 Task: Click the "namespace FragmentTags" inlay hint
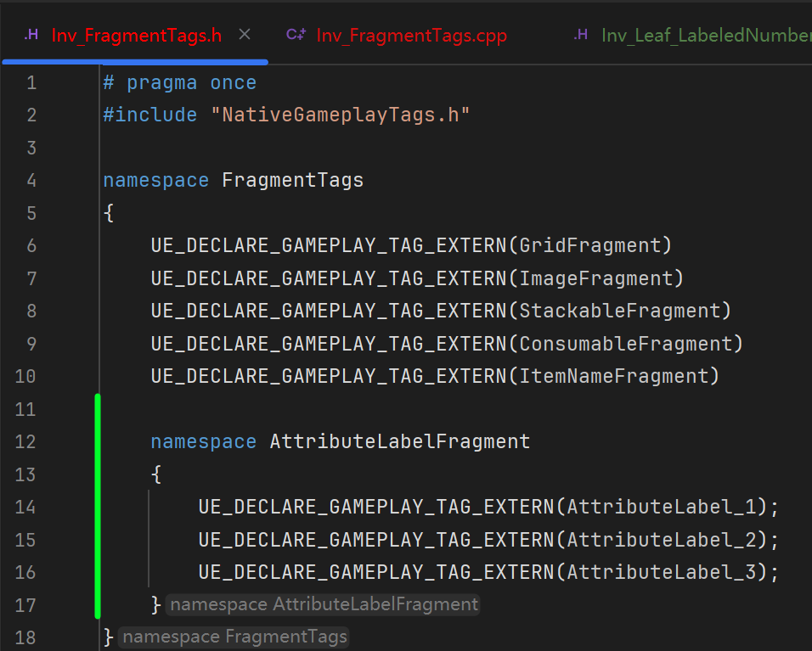[x=234, y=637]
